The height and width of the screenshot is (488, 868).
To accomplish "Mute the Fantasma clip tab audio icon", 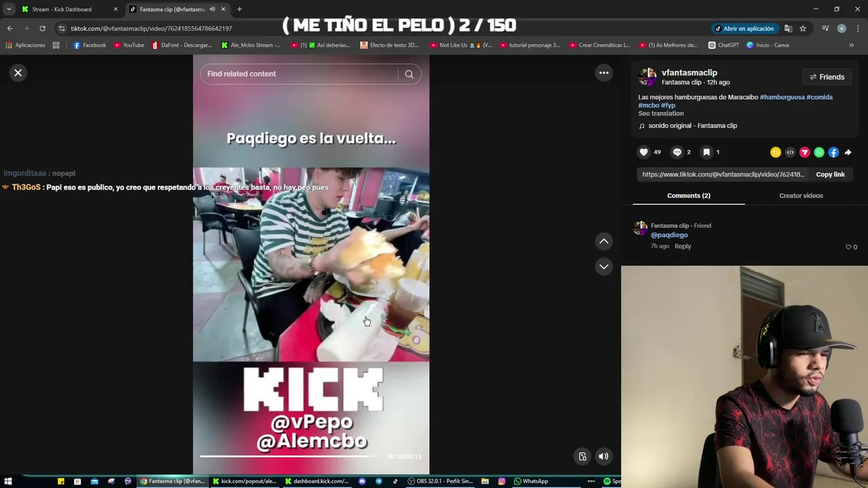I will (212, 9).
